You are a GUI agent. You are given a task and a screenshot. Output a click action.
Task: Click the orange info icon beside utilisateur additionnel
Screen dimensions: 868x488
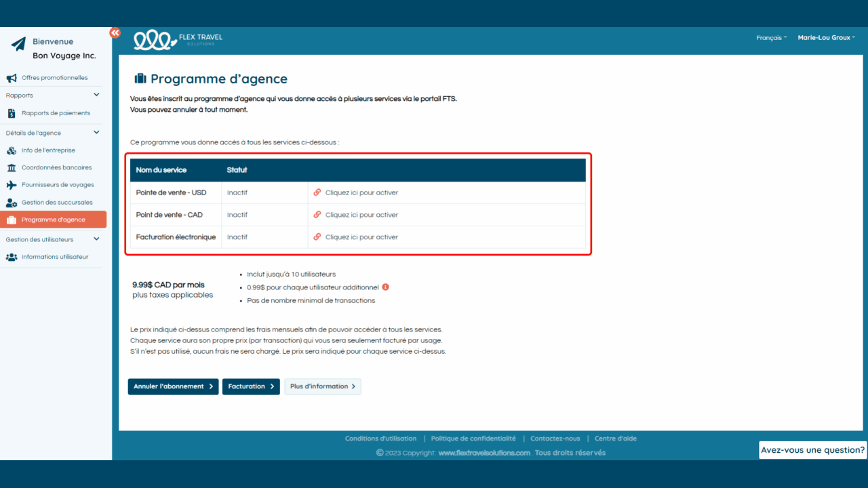click(x=386, y=287)
